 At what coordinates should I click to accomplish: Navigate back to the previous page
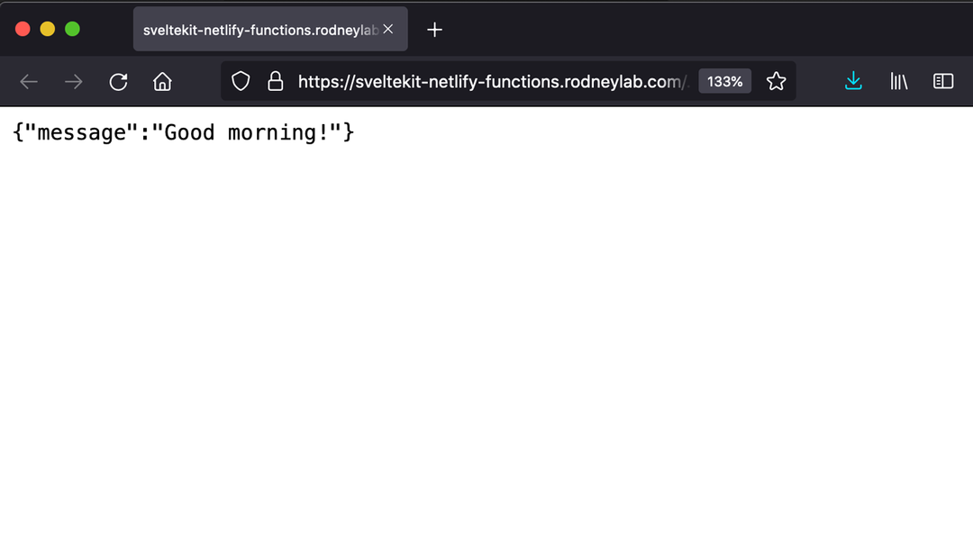tap(28, 81)
